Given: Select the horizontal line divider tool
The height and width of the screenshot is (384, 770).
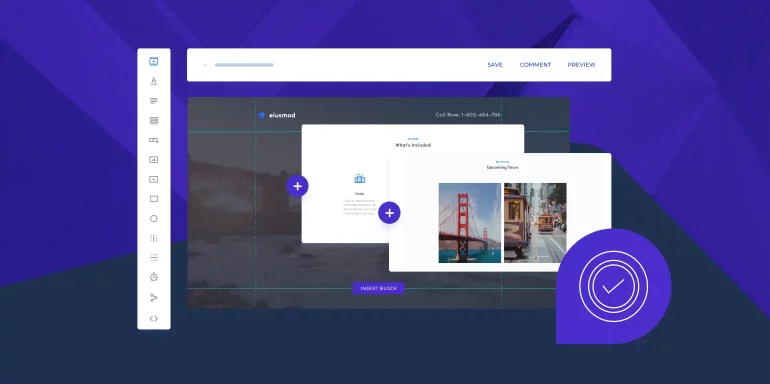Looking at the screenshot, I should (154, 257).
